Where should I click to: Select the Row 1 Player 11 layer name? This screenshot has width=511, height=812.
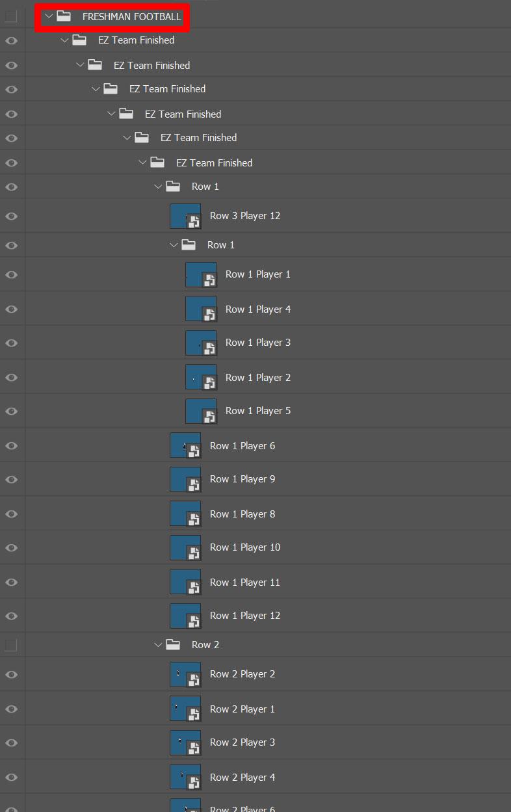pyautogui.click(x=245, y=583)
